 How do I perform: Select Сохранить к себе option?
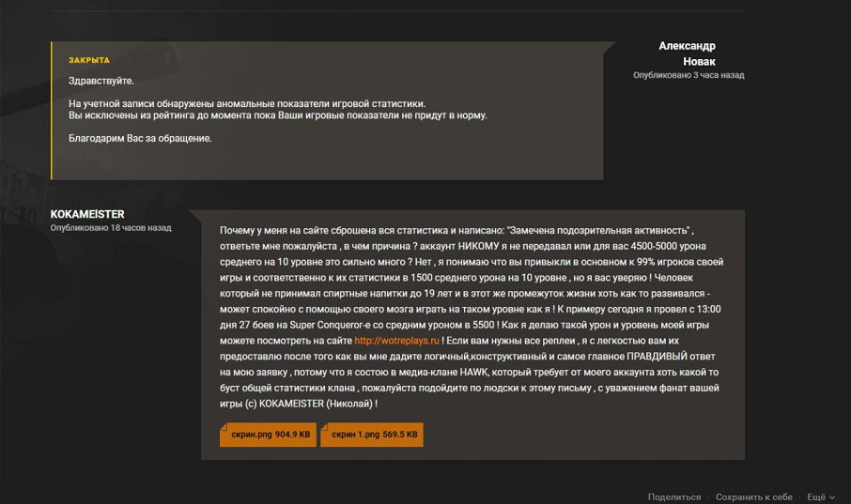(754, 496)
